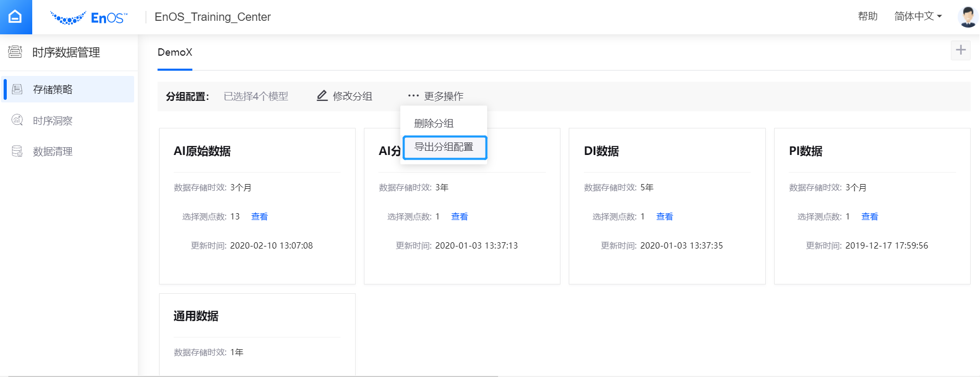
Task: Open the 通用数据 storage card
Action: [x=196, y=316]
